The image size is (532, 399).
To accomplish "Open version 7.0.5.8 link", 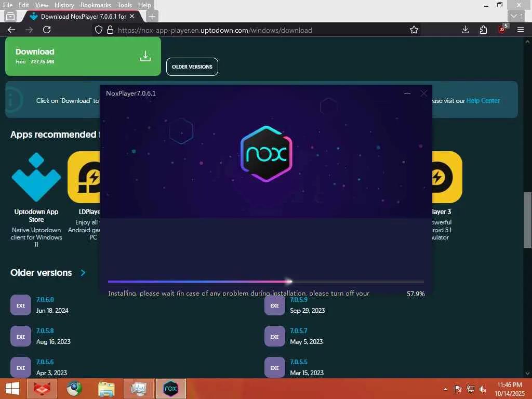I will coord(45,331).
